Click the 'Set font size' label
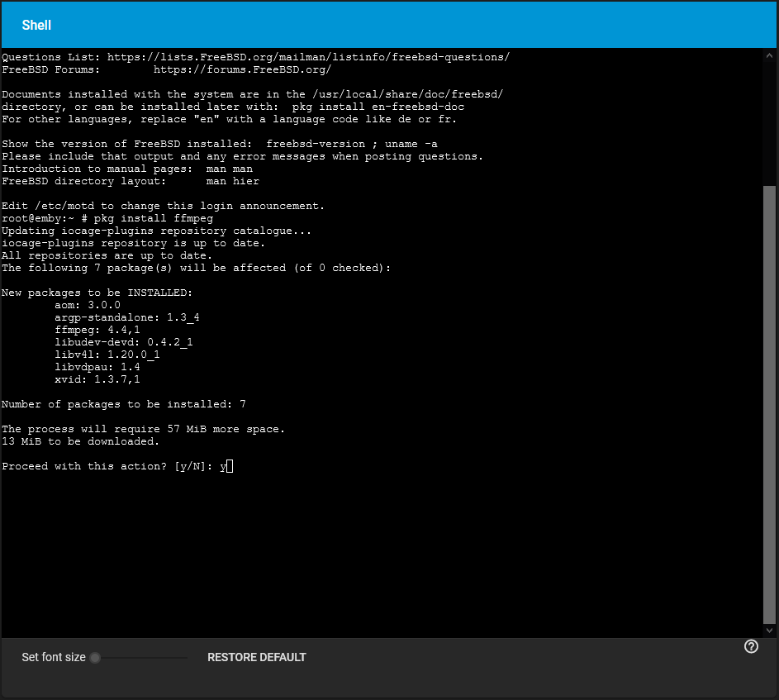 [54, 657]
